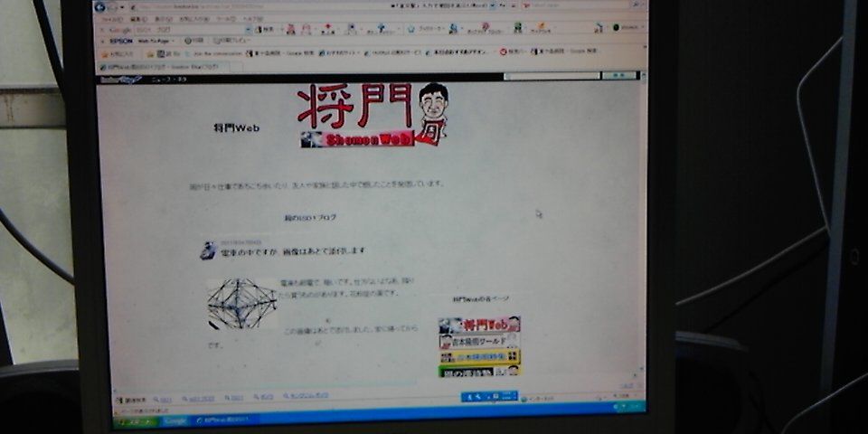Click the Windows スタート Start button

[x=137, y=422]
